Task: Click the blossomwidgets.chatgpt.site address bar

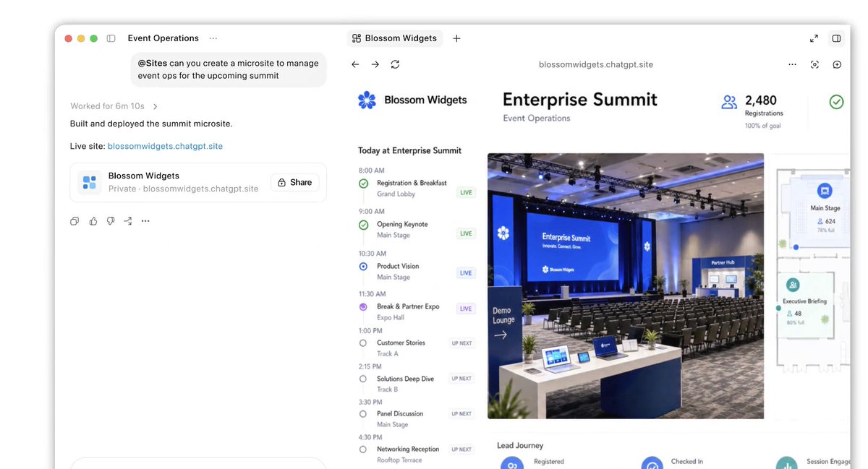Action: (596, 64)
